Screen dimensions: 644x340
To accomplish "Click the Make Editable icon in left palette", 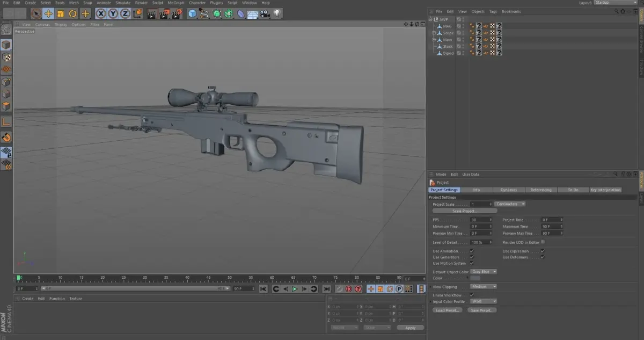I will point(6,29).
